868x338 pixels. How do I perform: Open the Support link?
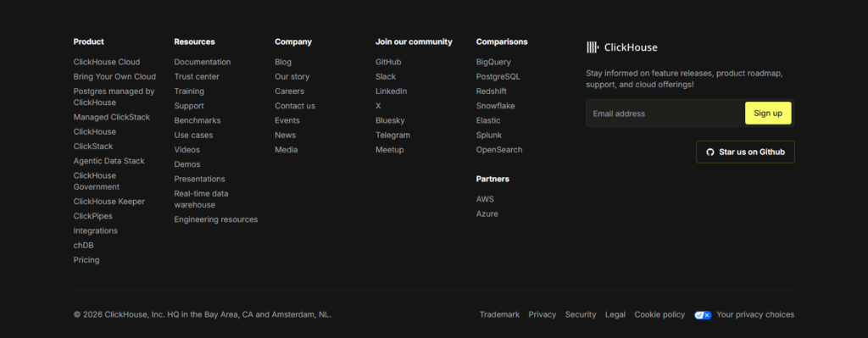(189, 106)
